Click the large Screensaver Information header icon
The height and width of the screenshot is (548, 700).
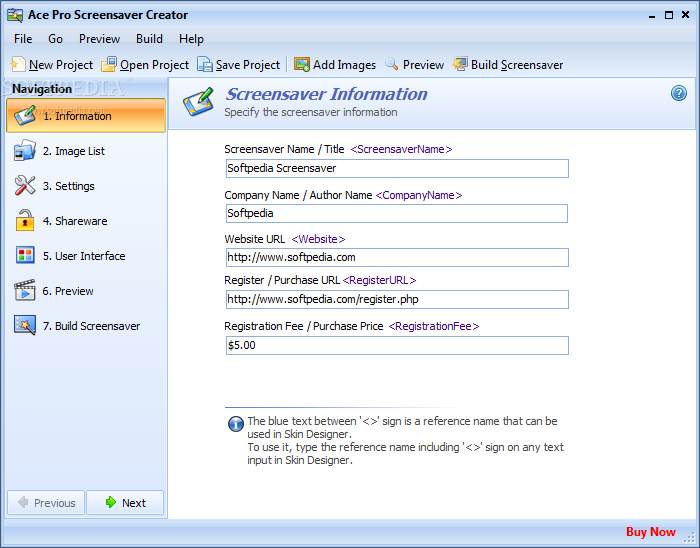pyautogui.click(x=198, y=102)
